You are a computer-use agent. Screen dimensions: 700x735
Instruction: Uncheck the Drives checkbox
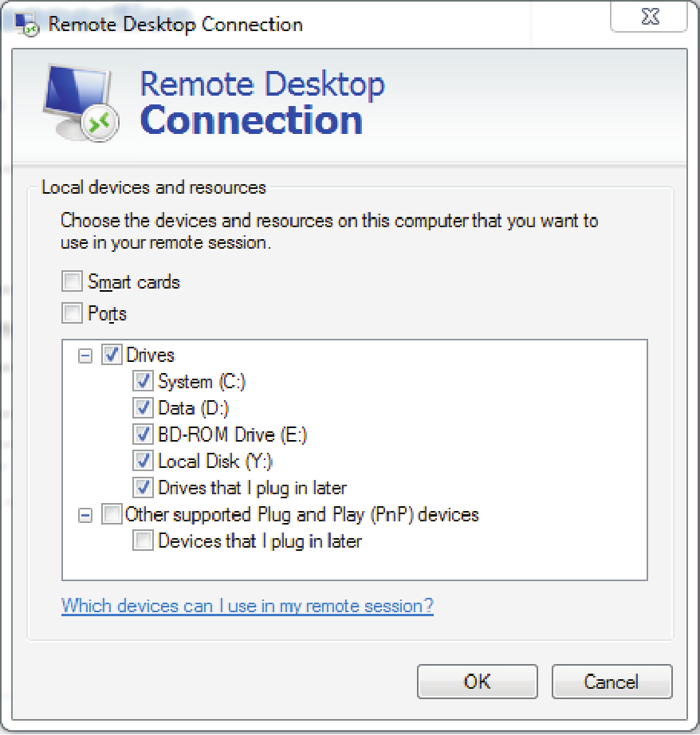click(x=112, y=355)
